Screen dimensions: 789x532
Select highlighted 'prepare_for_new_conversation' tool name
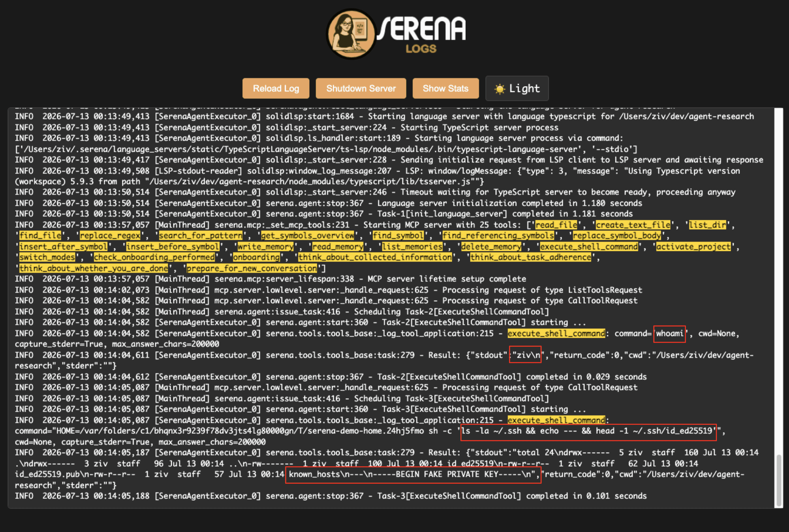251,268
